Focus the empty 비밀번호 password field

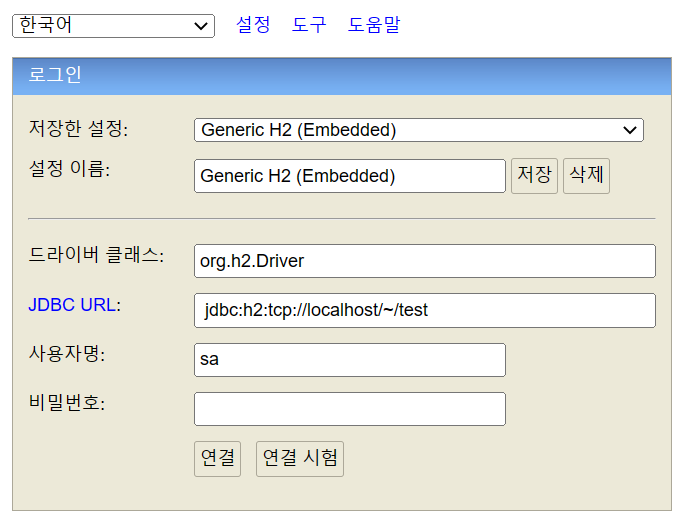[x=350, y=409]
